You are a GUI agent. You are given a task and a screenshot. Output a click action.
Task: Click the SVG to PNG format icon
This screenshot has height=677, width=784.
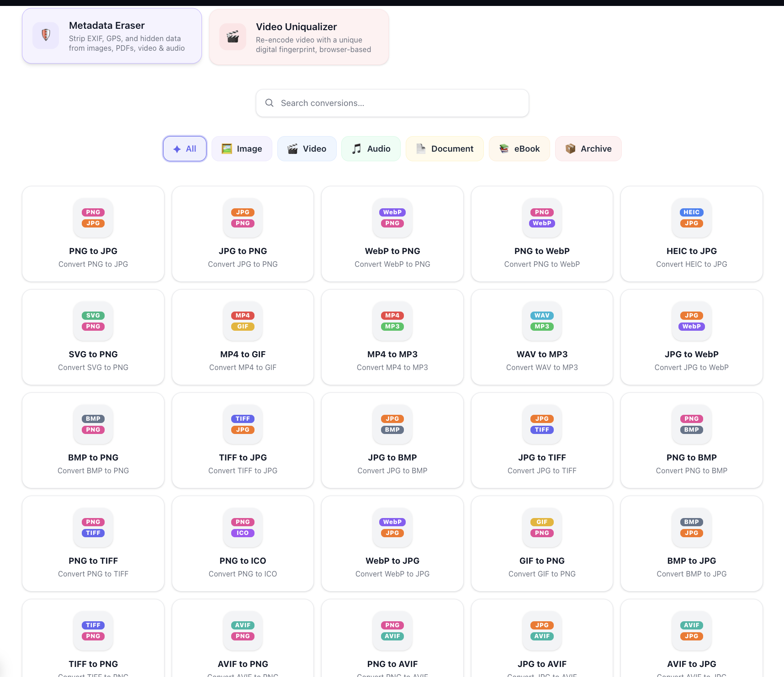coord(93,321)
